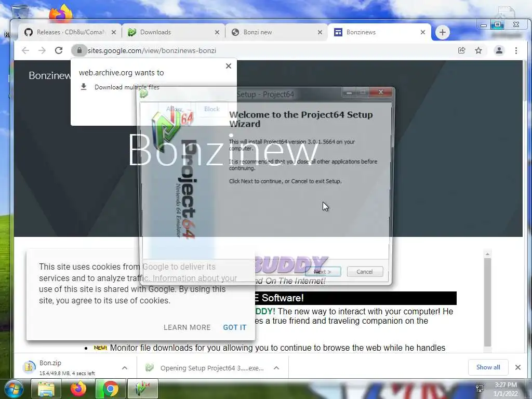Open File Explorer from the taskbar
Screen dimensions: 532x399
tap(46, 389)
